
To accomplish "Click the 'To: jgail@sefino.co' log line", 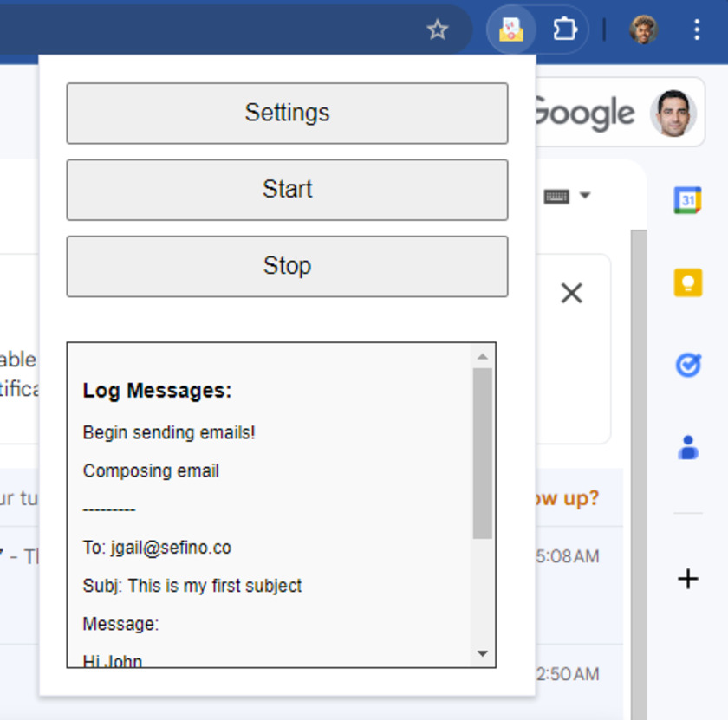I will pyautogui.click(x=157, y=548).
